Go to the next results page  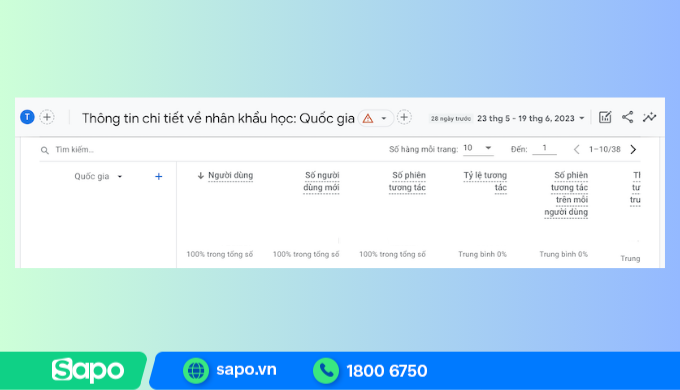coord(633,150)
